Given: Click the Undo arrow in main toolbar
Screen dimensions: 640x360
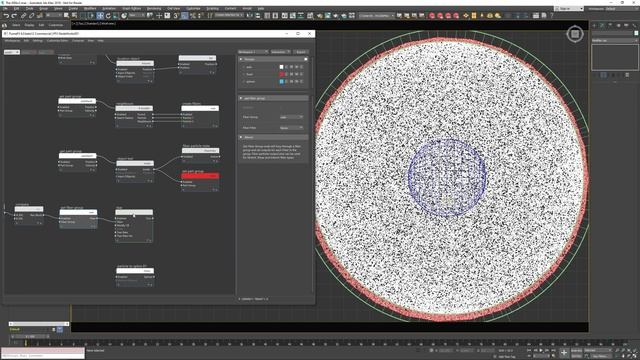Looking at the screenshot, I should coord(6,16).
